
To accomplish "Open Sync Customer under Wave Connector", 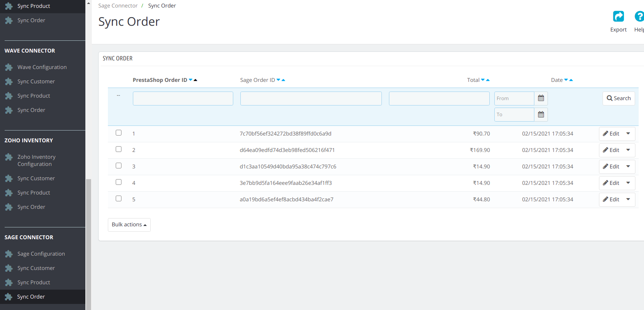I will click(36, 82).
